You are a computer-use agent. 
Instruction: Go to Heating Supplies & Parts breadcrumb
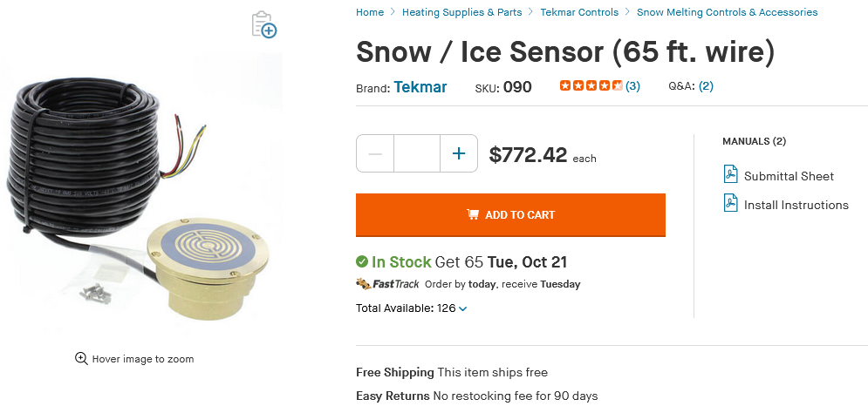(x=472, y=12)
